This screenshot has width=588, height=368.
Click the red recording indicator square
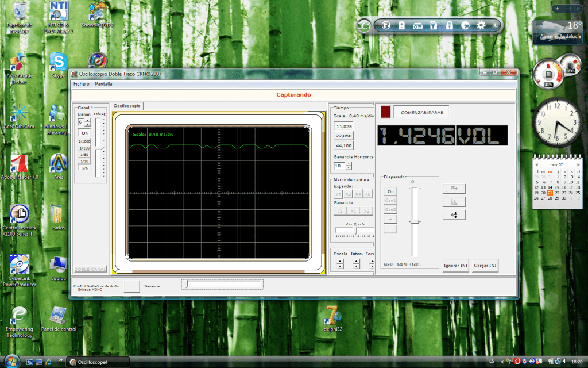385,112
